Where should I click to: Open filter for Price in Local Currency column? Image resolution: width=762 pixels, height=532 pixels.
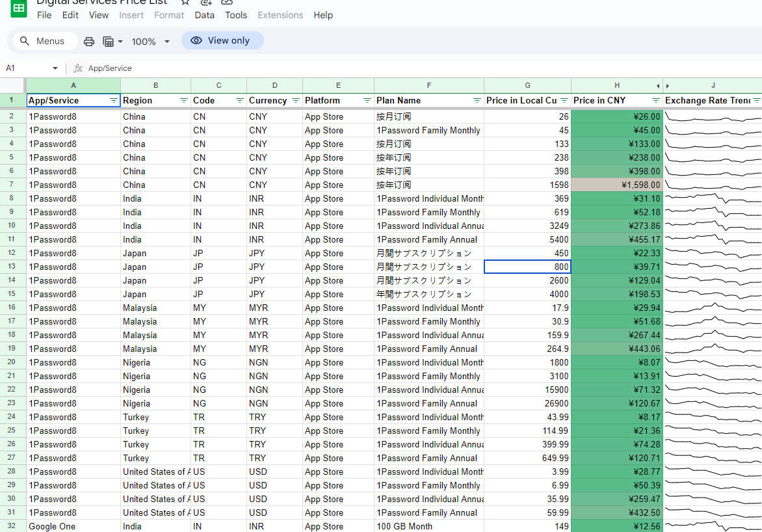pos(564,100)
